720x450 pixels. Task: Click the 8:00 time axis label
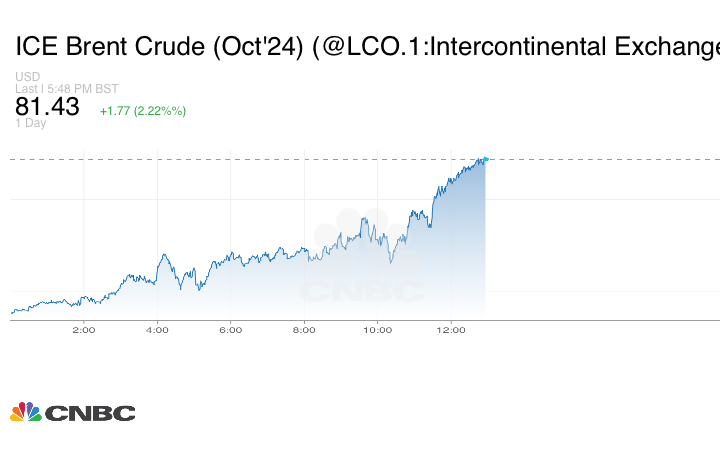click(304, 329)
